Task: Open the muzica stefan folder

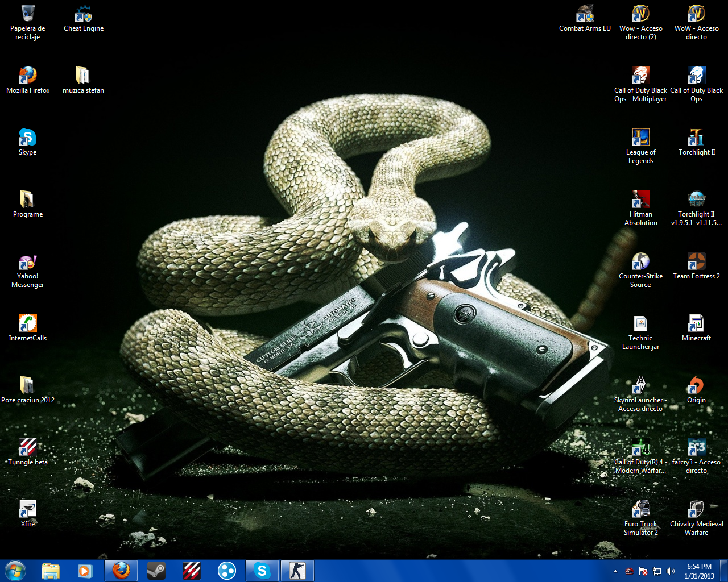Action: 83,80
